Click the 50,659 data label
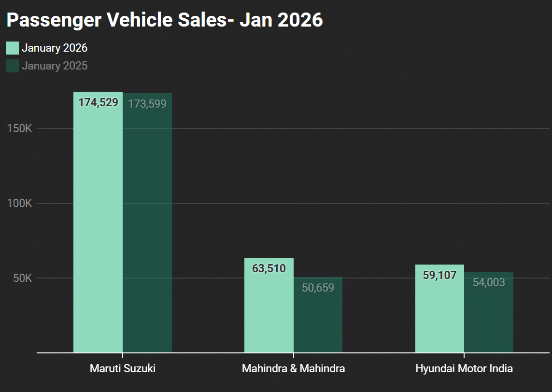This screenshot has height=392, width=552. pyautogui.click(x=318, y=288)
